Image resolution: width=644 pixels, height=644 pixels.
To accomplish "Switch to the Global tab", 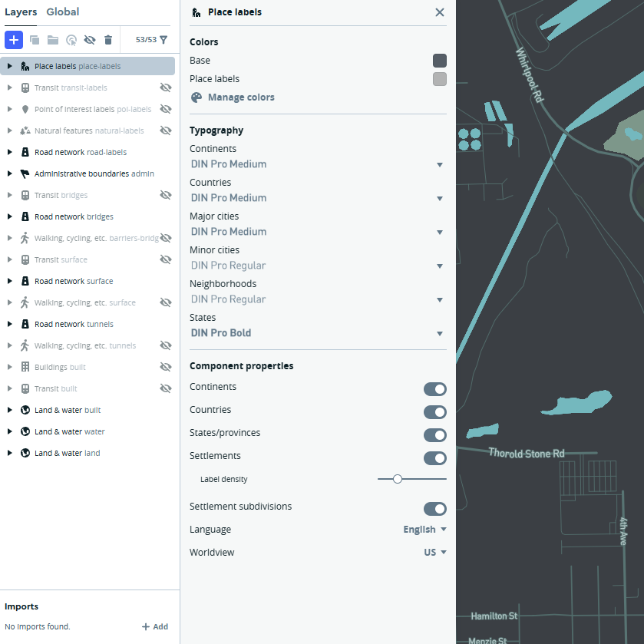I will pos(62,12).
